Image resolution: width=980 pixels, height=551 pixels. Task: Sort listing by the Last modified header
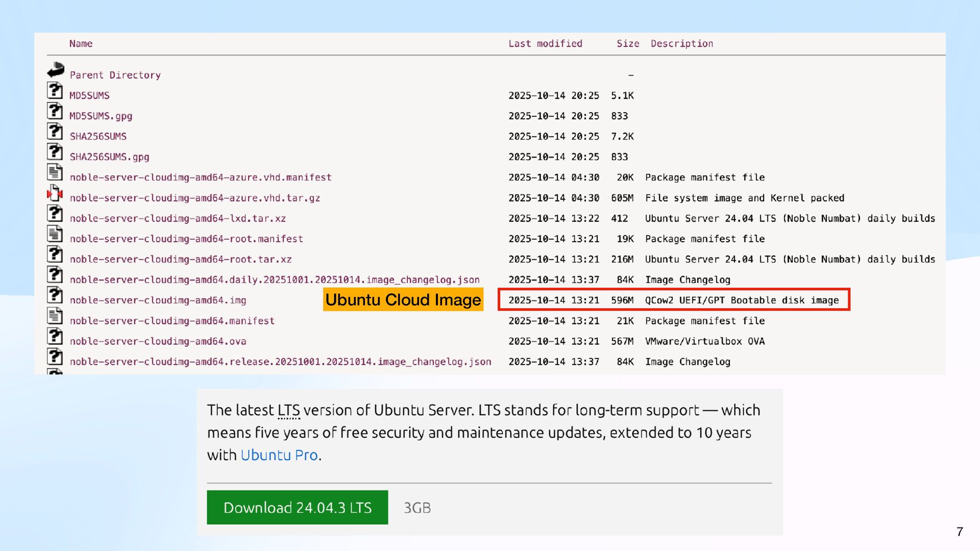[545, 44]
